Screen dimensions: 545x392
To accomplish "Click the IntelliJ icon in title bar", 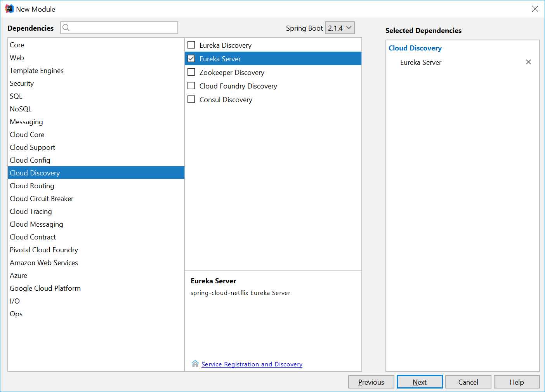I will (x=9, y=9).
